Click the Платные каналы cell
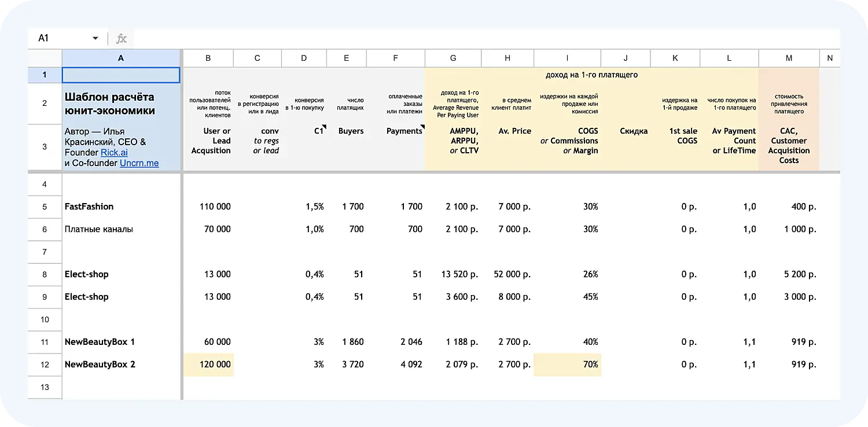Image resolution: width=868 pixels, height=427 pixels. coord(99,229)
